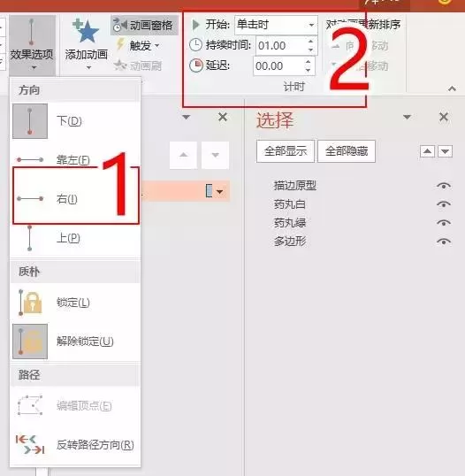
Task: Send object backward with the down triangle button
Action: [x=445, y=151]
